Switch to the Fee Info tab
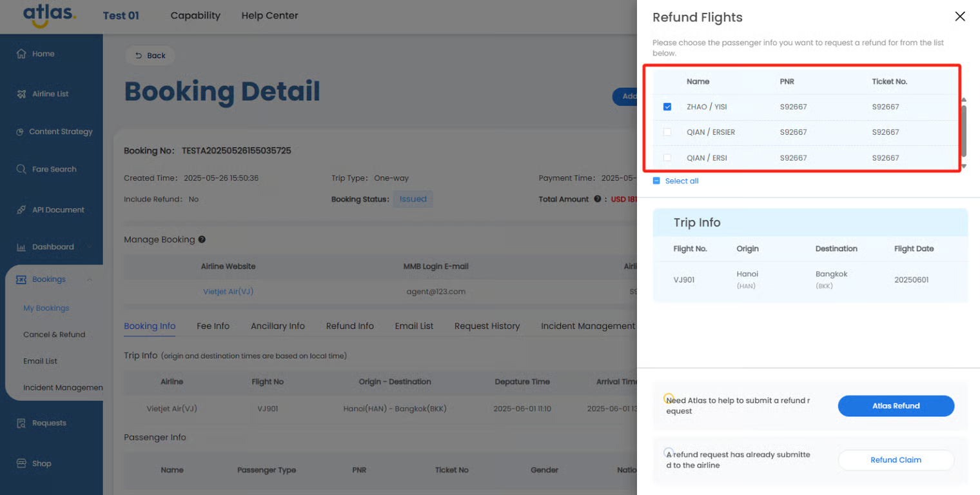This screenshot has width=980, height=495. [213, 326]
